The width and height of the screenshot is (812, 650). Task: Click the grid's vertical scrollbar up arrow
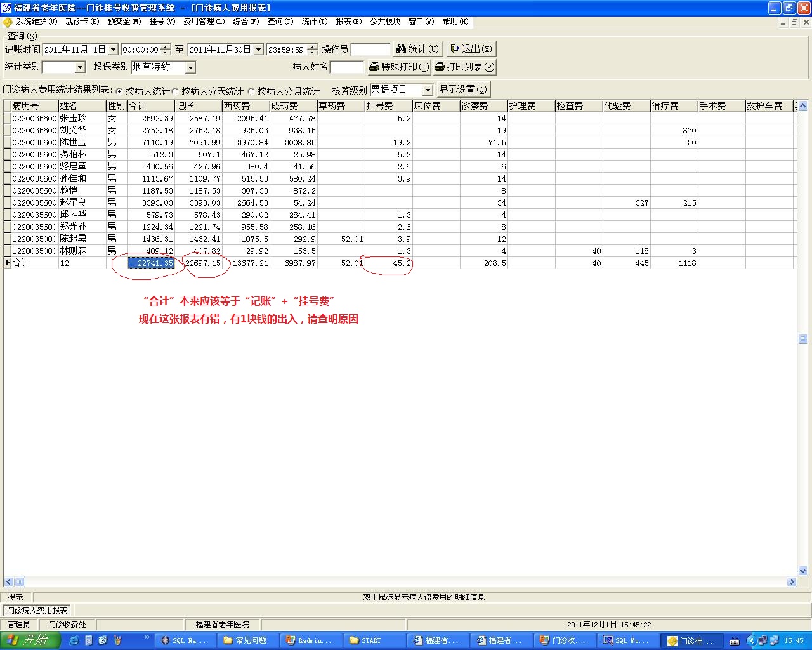coord(802,105)
